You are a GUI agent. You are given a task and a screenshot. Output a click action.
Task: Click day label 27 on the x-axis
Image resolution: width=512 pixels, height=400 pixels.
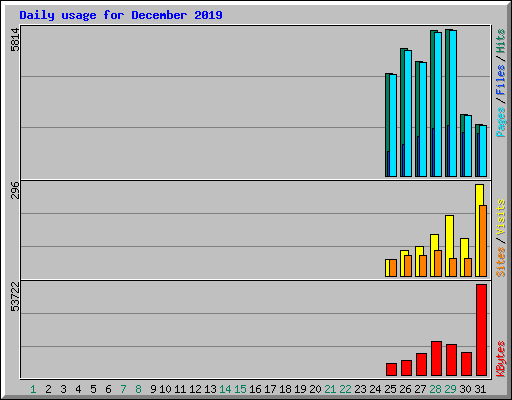point(420,389)
